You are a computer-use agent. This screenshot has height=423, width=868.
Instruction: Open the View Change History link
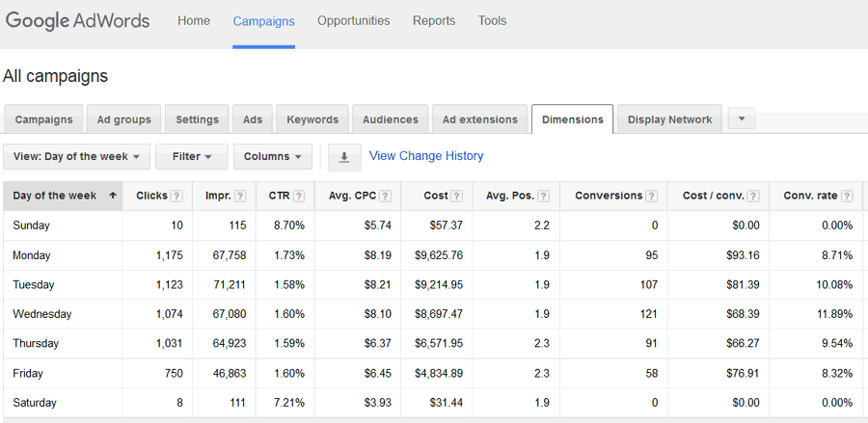point(426,156)
